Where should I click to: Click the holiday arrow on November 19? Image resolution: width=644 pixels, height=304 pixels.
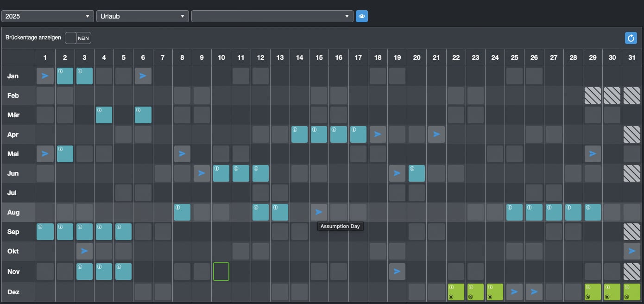click(397, 272)
